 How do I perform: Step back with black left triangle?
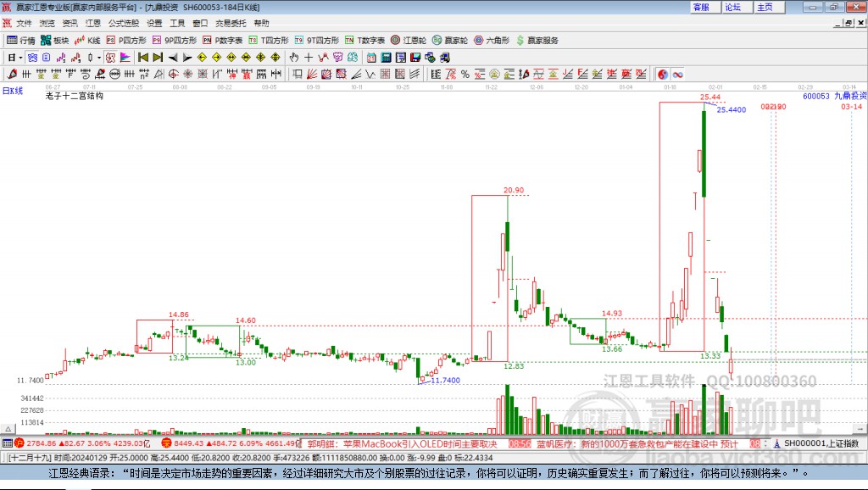[x=173, y=58]
